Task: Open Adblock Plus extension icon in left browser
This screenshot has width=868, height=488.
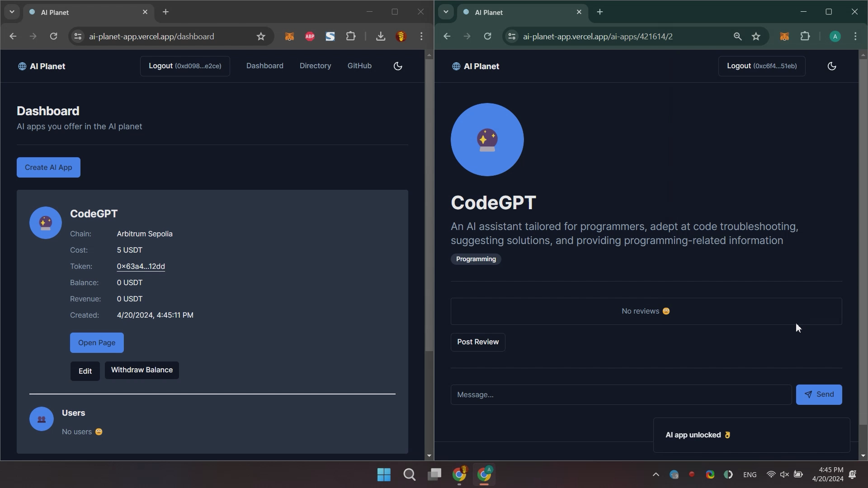Action: 310,37
